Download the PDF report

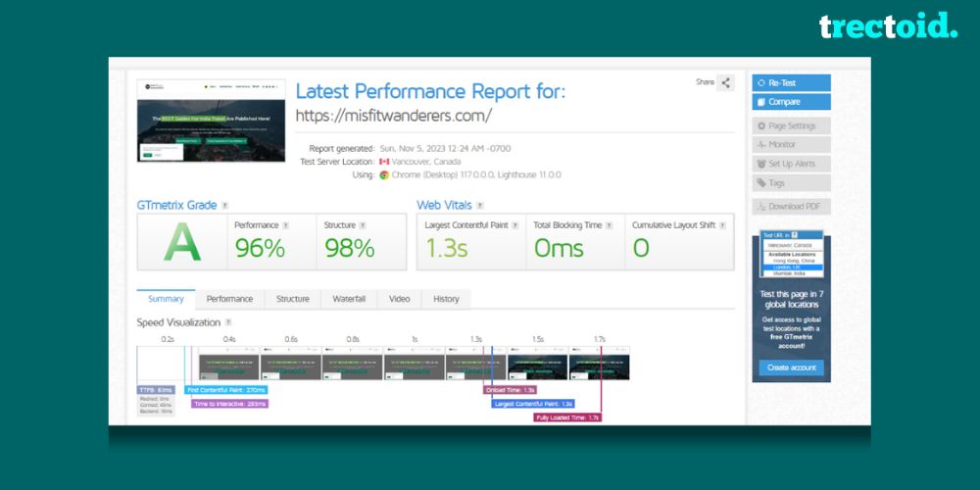pyautogui.click(x=791, y=206)
